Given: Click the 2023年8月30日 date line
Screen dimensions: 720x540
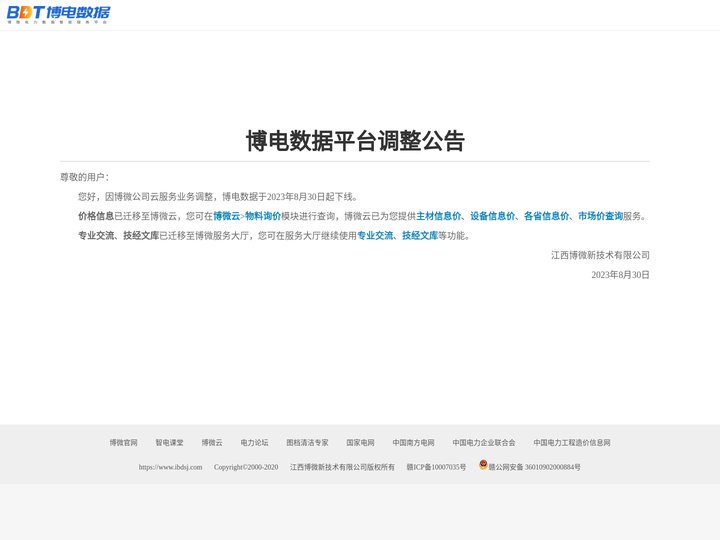Looking at the screenshot, I should pos(620,275).
